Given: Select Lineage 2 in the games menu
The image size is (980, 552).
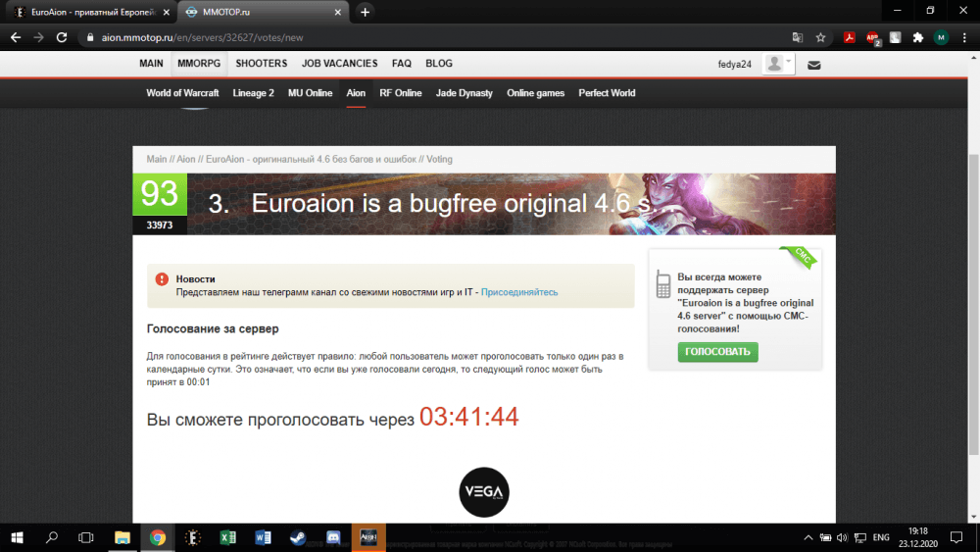Looking at the screenshot, I should pyautogui.click(x=253, y=93).
